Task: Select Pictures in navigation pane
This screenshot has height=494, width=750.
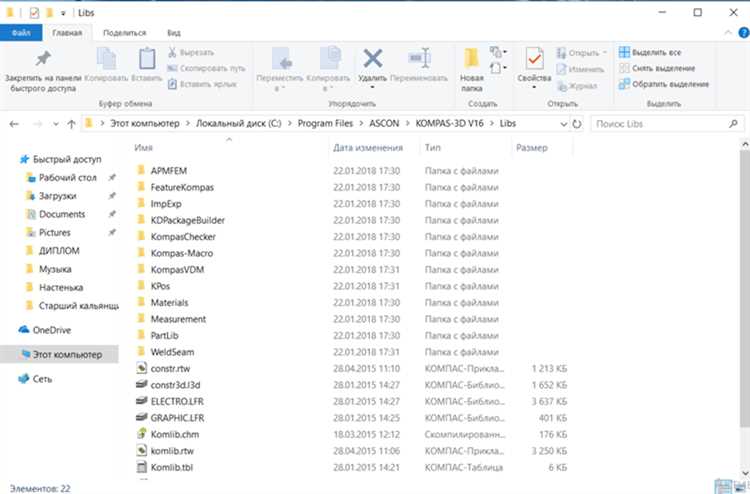Action: [x=55, y=232]
